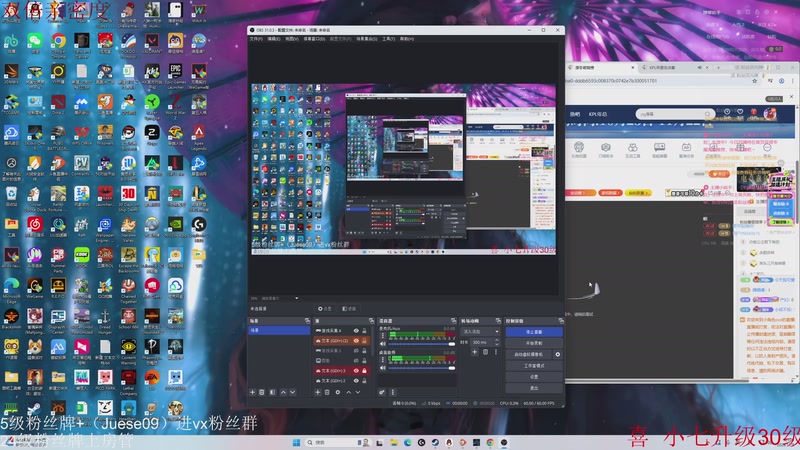Image resolution: width=800 pixels, height=450 pixels.
Task: Open transition properties three-dot menu
Action: click(495, 352)
